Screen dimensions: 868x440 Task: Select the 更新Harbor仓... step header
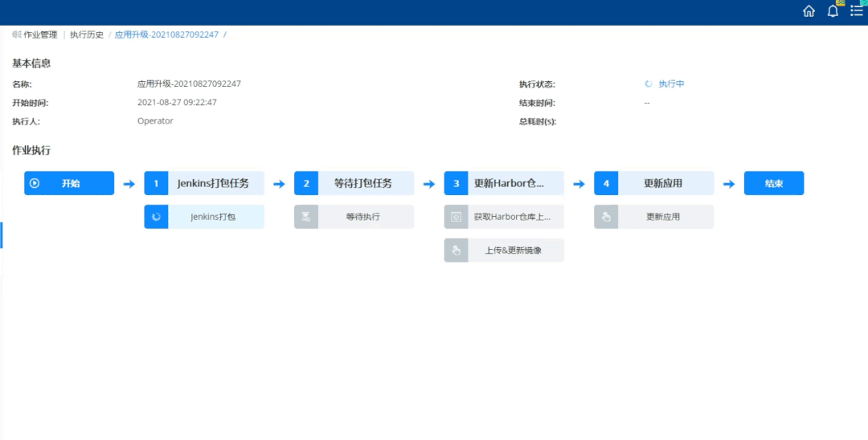pyautogui.click(x=504, y=183)
